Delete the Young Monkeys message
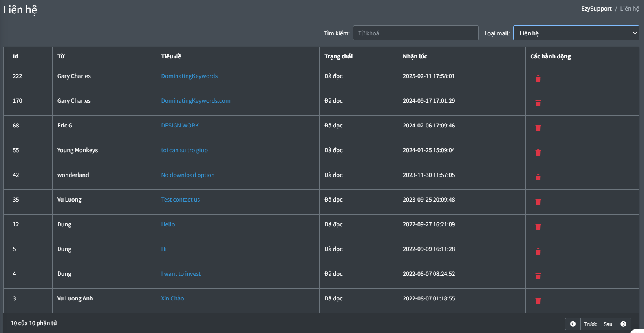This screenshot has width=644, height=333. [538, 153]
